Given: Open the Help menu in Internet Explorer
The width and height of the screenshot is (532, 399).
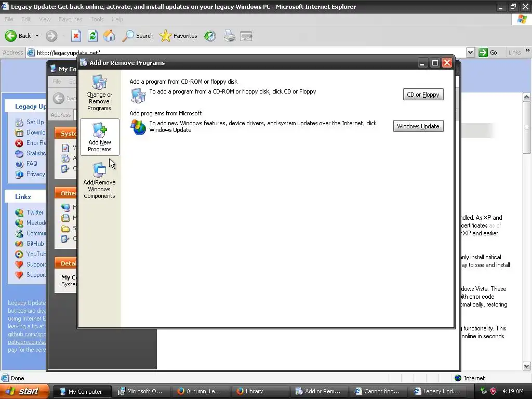Looking at the screenshot, I should [x=117, y=19].
